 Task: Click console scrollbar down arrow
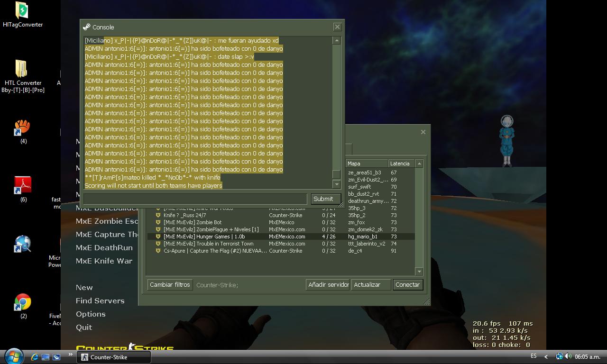337,184
